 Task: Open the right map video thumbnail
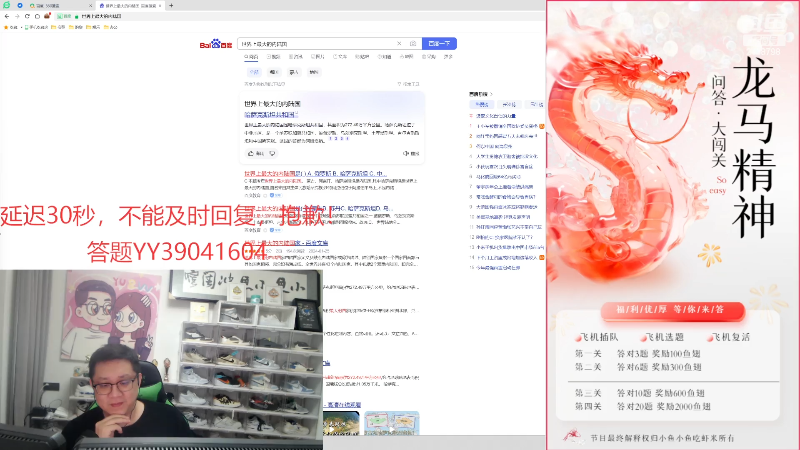(392, 423)
